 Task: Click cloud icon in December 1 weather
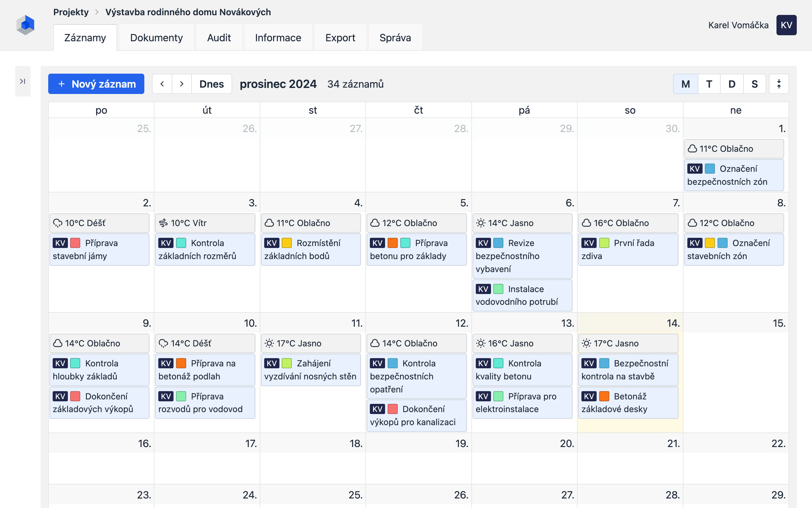692,149
